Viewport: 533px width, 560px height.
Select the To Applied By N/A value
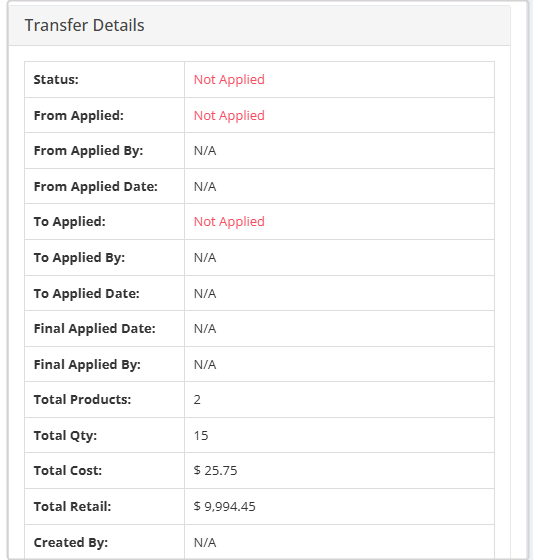205,258
